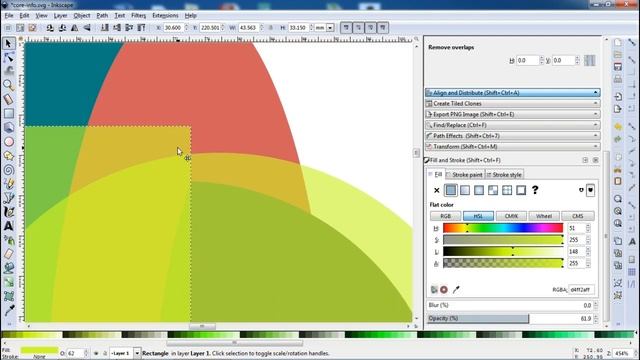Expand Align and Distribute panel
Screen dimensions: 640x360
click(513, 93)
